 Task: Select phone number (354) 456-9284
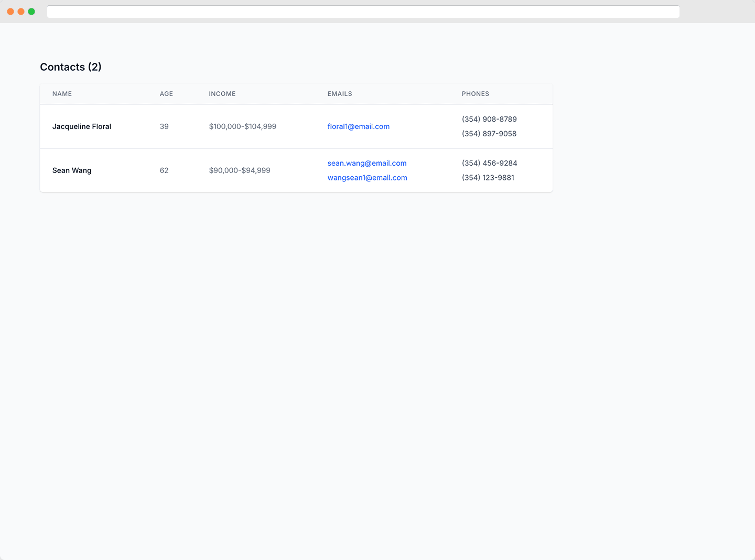(489, 163)
